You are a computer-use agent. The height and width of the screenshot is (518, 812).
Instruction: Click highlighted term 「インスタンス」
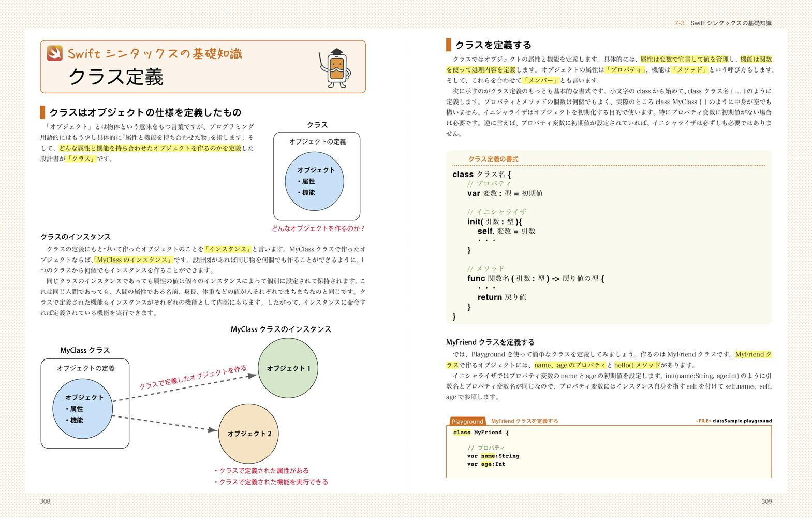tap(228, 249)
